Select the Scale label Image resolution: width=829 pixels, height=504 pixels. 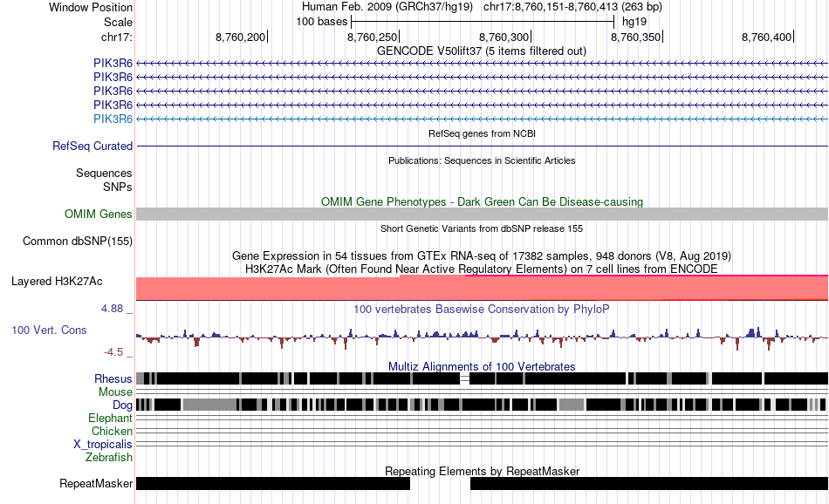click(x=118, y=22)
